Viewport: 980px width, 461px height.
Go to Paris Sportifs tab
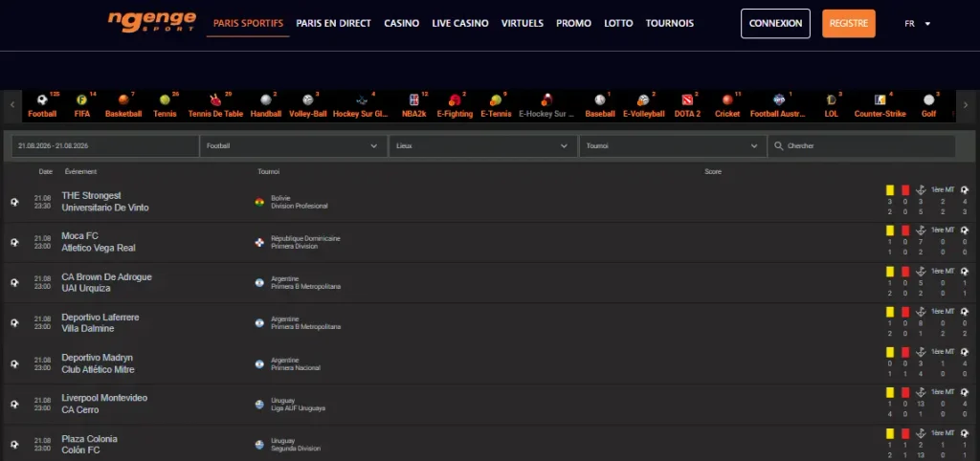pos(248,23)
